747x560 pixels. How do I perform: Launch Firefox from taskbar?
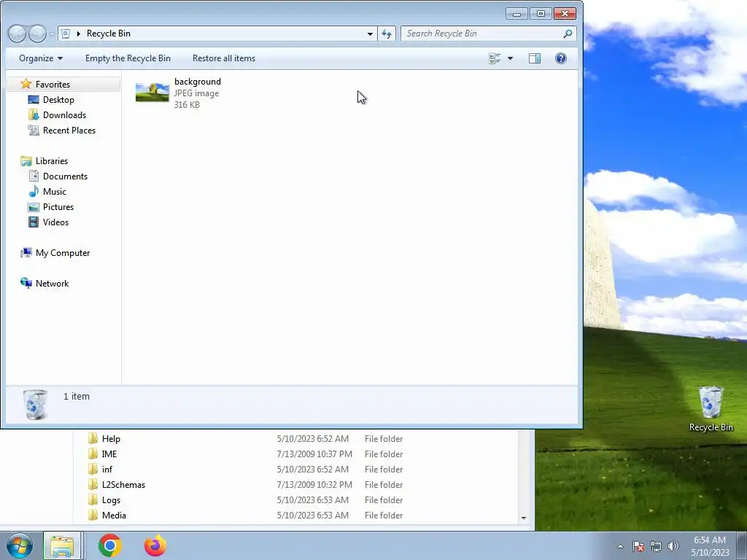pos(155,545)
